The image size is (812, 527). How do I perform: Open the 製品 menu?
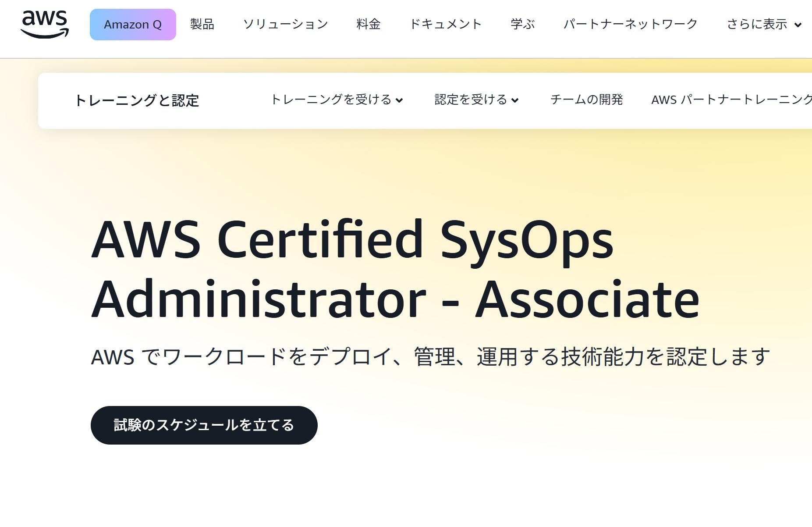[202, 24]
